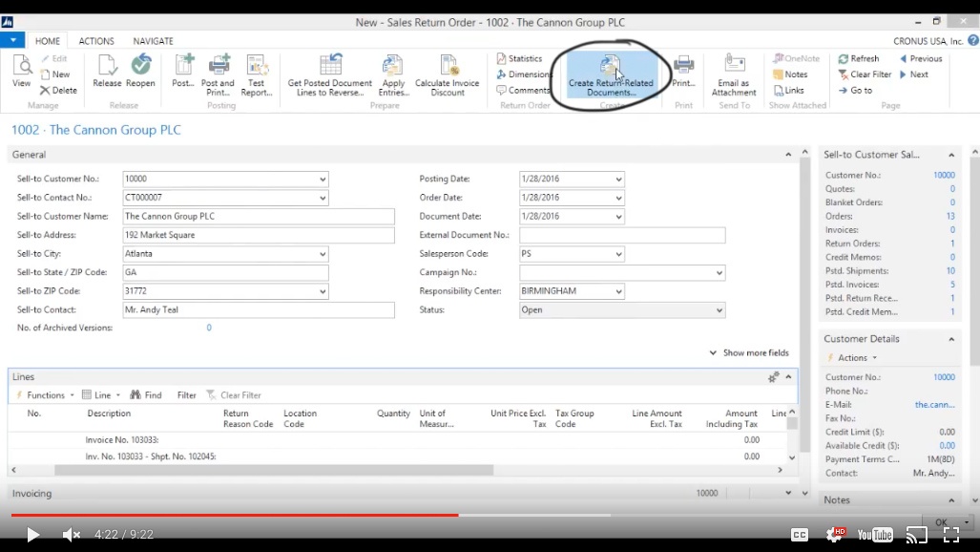Refresh the page

(859, 58)
